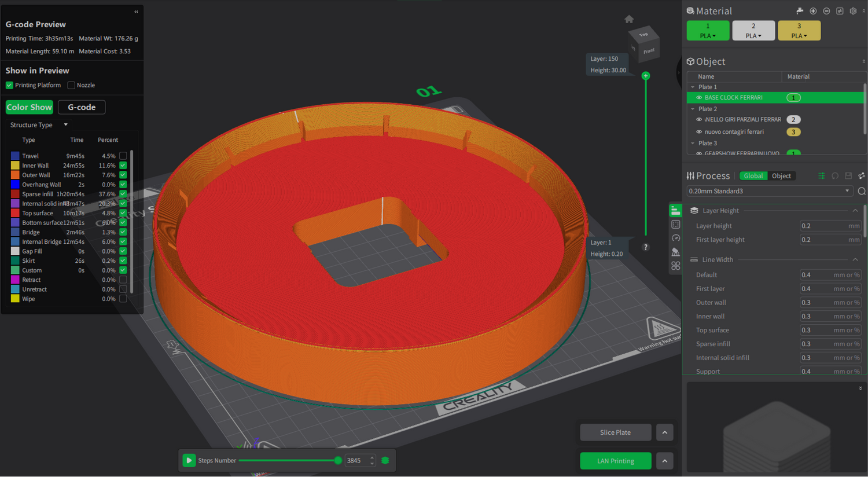This screenshot has height=477, width=868.
Task: Open the 0.20mm Standard3 preset dropdown
Action: click(x=847, y=191)
